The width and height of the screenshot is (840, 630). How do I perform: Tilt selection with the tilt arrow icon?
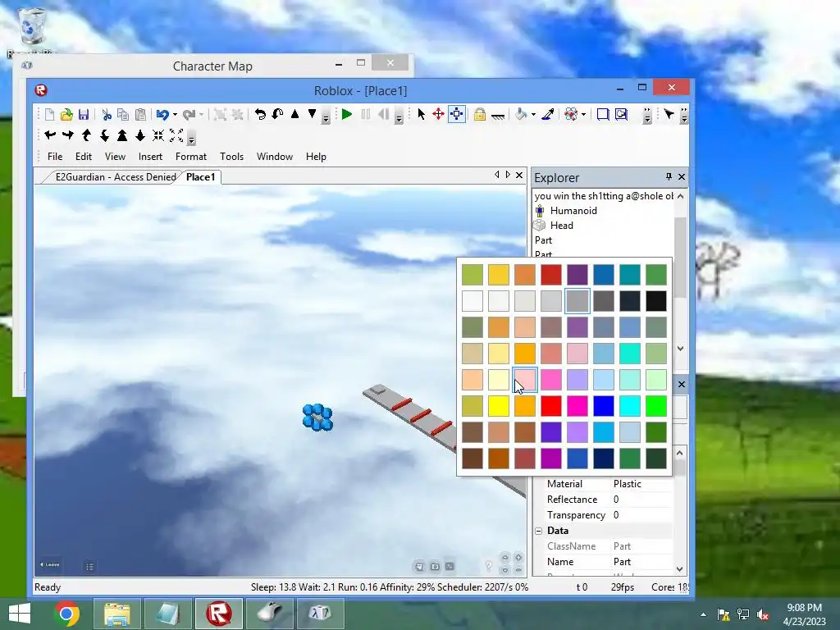277,114
